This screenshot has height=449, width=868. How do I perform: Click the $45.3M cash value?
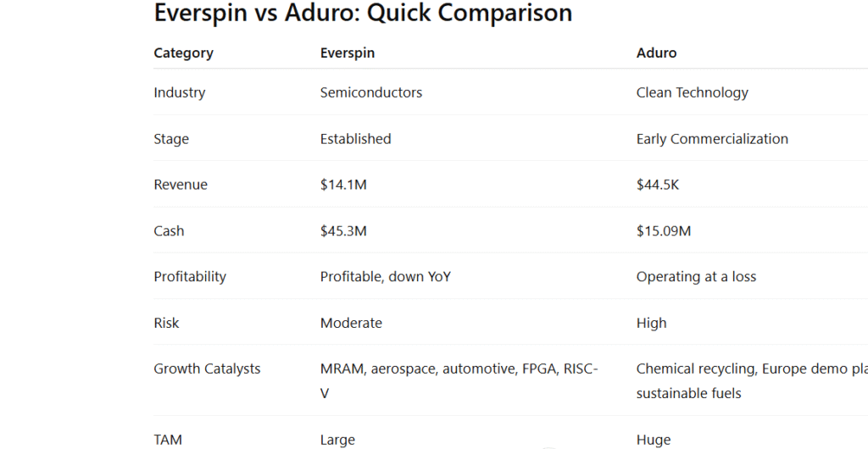[343, 230]
